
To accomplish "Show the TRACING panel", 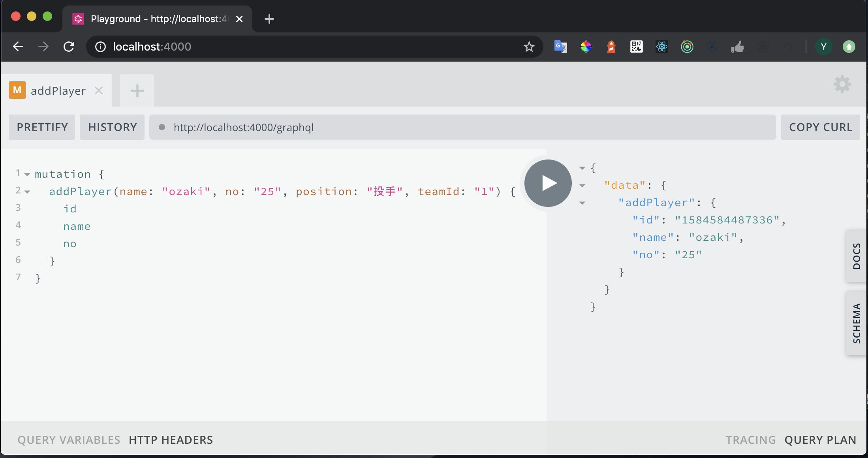I will point(751,440).
